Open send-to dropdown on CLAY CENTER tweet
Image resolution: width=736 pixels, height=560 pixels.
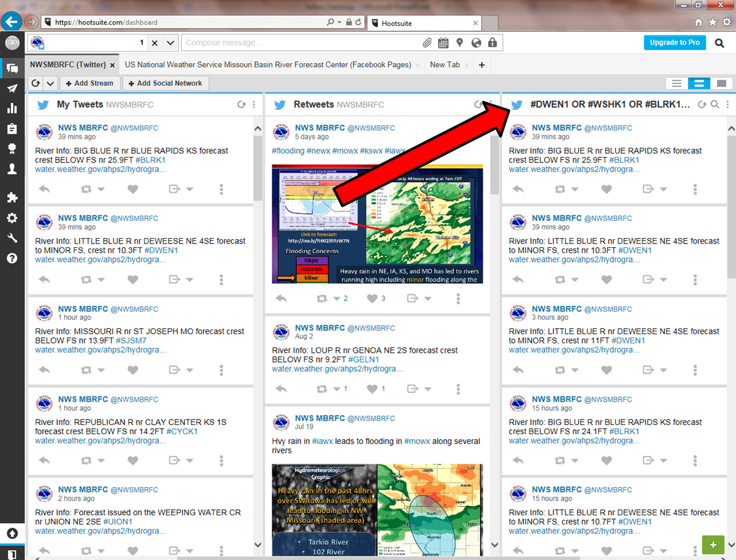190,461
